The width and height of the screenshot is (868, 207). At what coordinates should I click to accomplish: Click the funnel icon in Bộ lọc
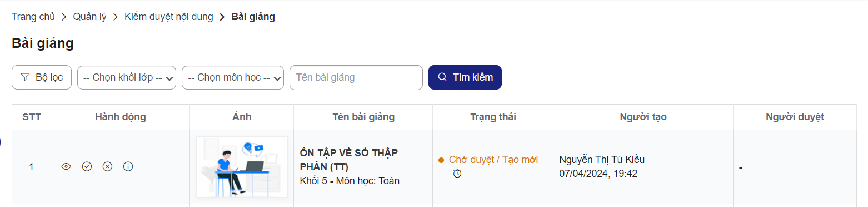click(x=25, y=77)
